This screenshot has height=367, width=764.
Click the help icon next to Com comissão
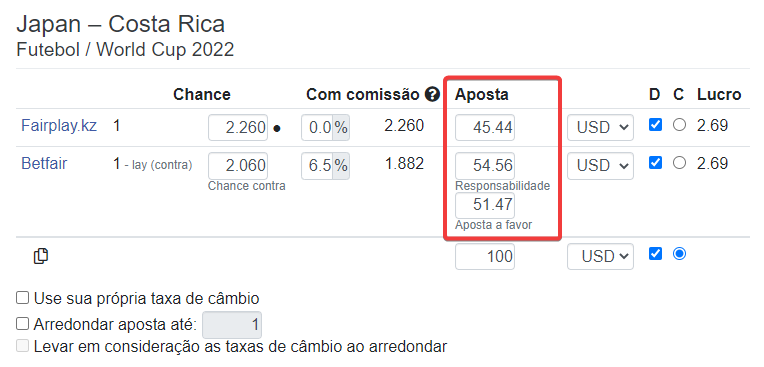[432, 94]
